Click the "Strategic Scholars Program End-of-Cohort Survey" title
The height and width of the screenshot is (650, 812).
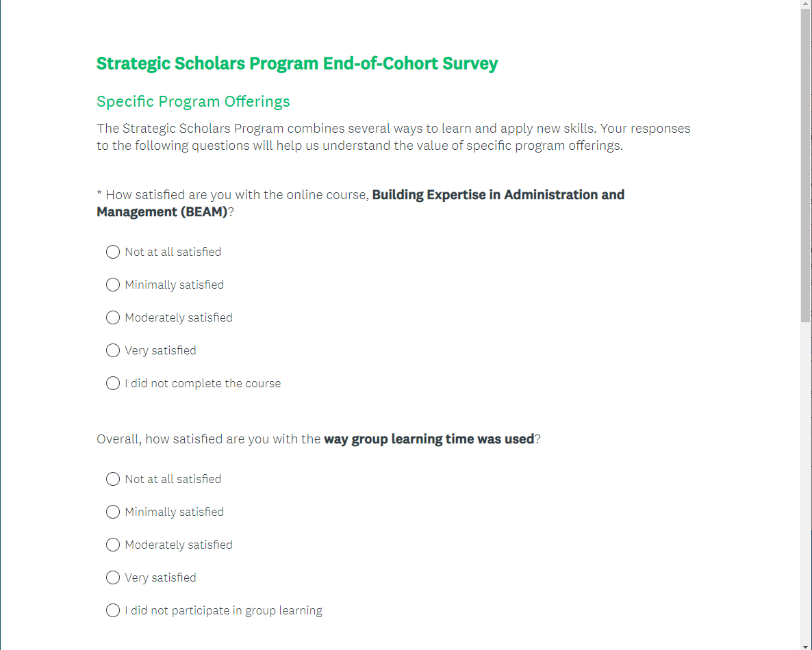pyautogui.click(x=297, y=64)
